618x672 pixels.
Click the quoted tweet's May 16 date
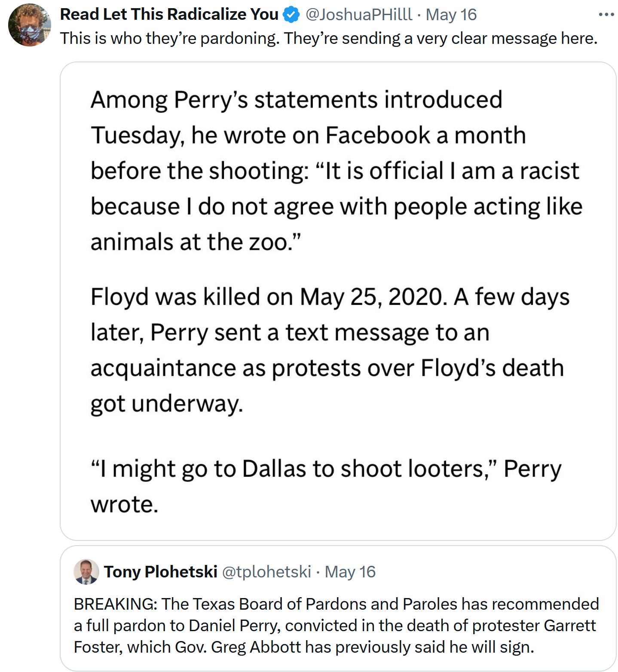(x=350, y=572)
